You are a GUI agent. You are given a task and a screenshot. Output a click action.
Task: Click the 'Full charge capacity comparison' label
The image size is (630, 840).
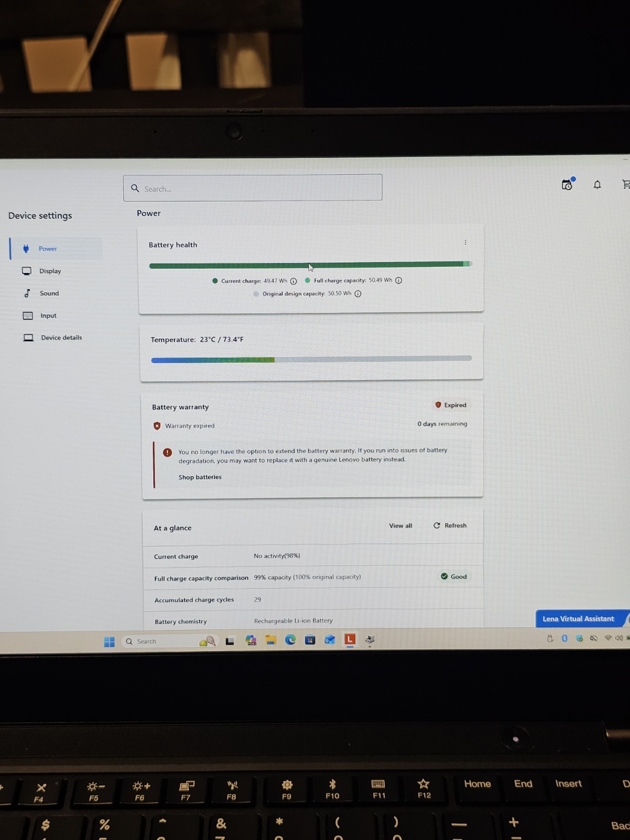click(201, 578)
